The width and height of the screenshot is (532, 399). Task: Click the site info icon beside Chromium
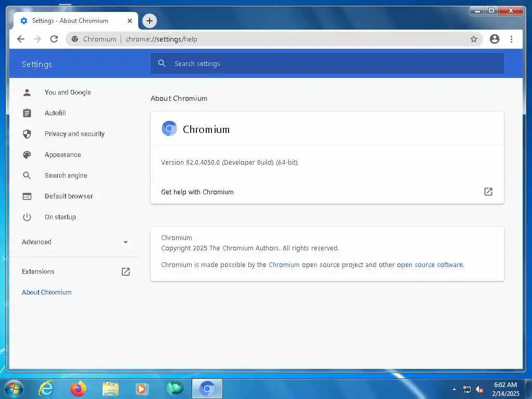click(75, 39)
